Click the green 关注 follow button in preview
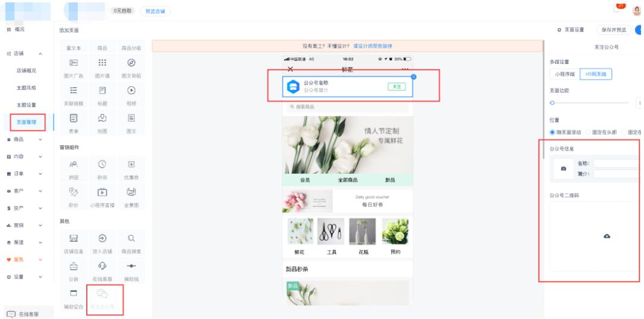Image resolution: width=644 pixels, height=319 pixels. (x=396, y=87)
